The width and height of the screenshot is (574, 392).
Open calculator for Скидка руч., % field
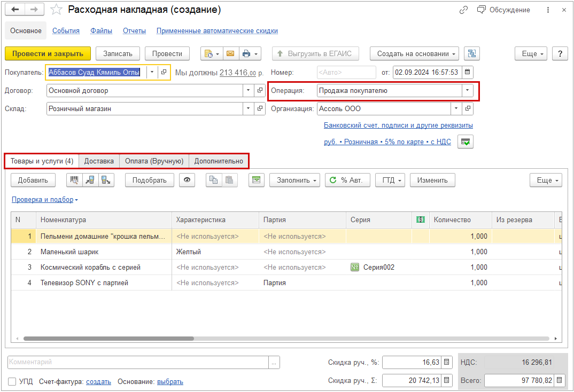447,363
